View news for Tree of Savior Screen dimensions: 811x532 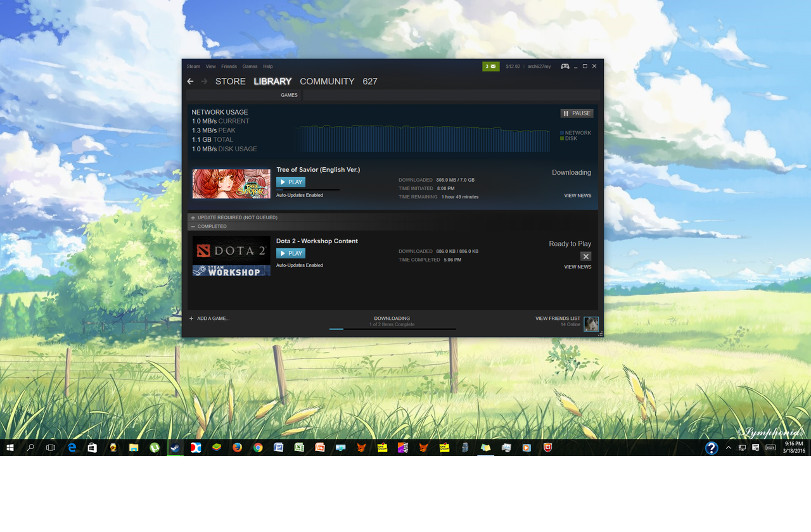pyautogui.click(x=578, y=196)
